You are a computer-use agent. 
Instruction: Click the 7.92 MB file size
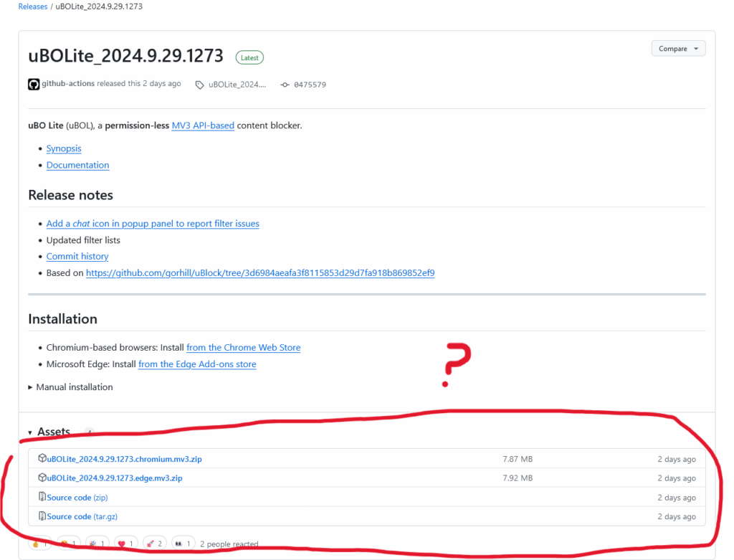(x=518, y=478)
